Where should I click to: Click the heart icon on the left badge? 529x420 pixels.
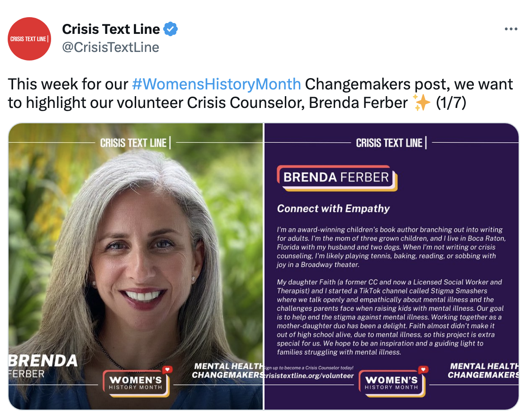167,370
